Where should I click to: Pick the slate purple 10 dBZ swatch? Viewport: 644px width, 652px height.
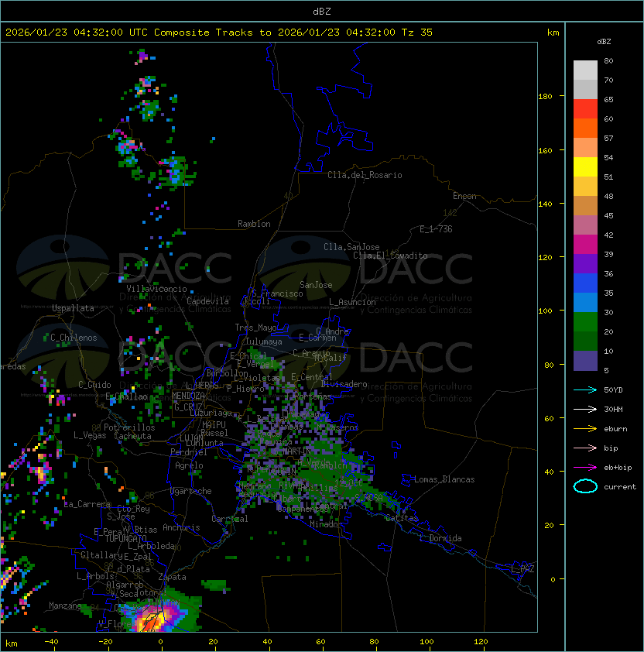585,361
